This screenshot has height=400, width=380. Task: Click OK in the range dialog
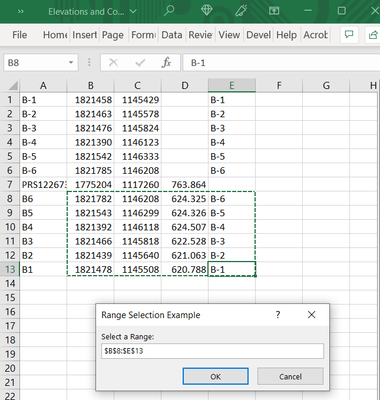pyautogui.click(x=215, y=376)
